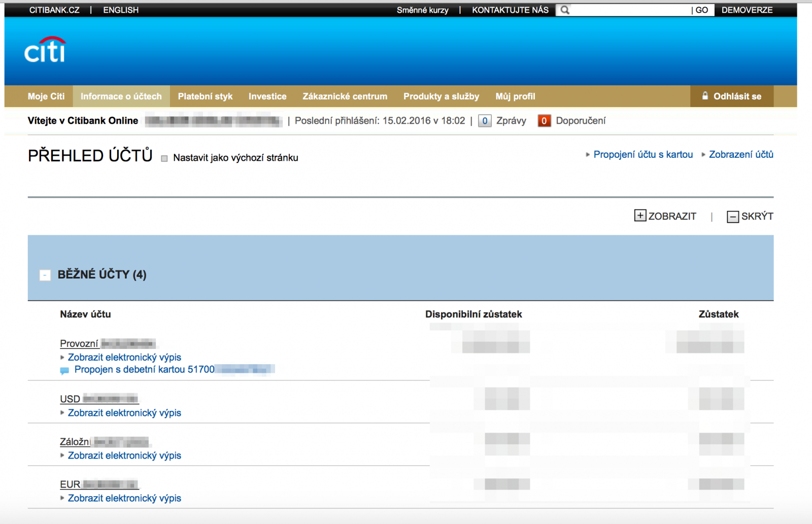
Task: Switch language to ENGLISH
Action: pos(121,10)
